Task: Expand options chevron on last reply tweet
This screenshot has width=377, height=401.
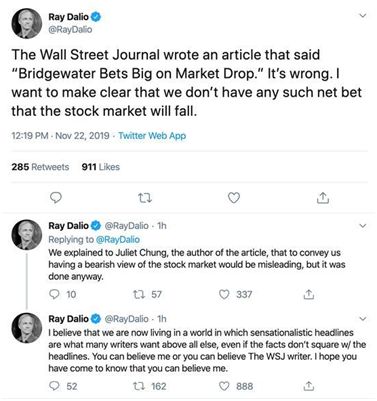Action: click(363, 319)
